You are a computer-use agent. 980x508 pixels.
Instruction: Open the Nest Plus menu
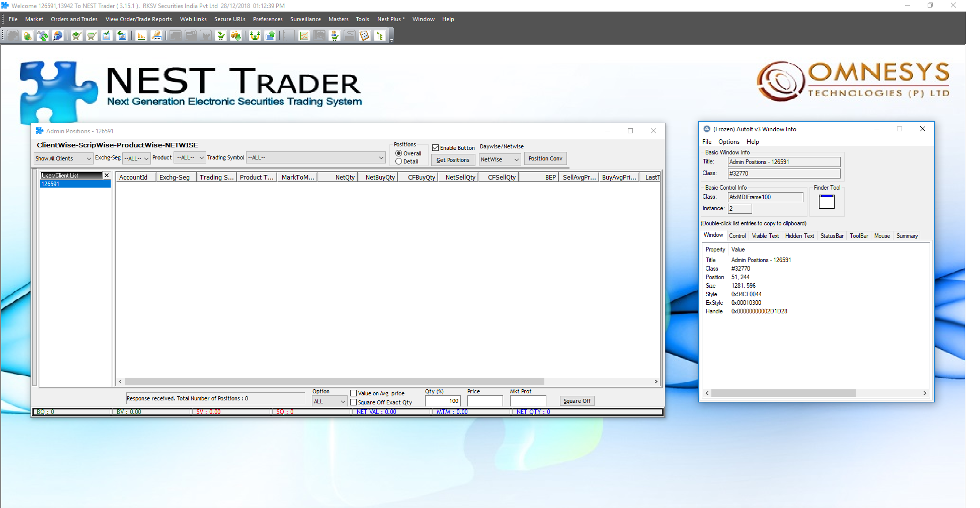391,19
